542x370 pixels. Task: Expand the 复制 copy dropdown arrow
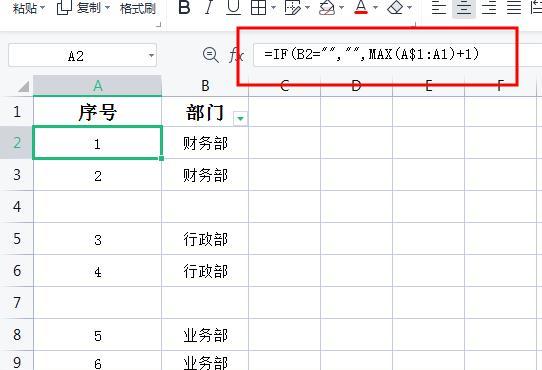107,7
